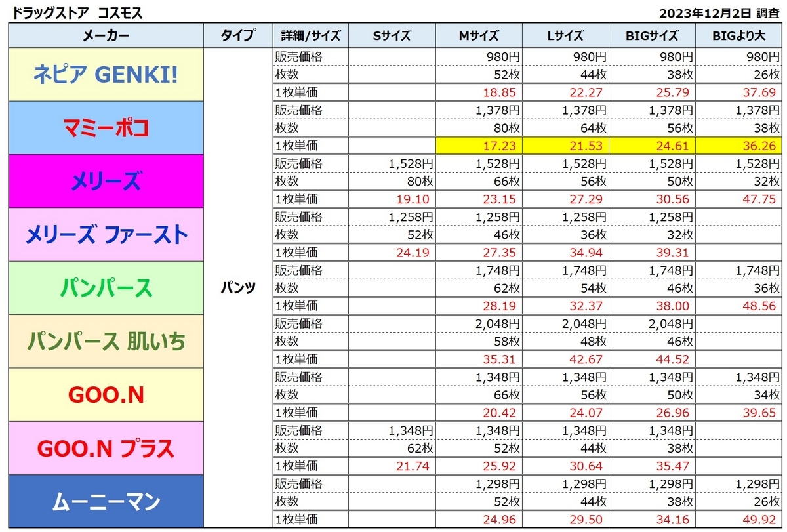Select the メリーズ ファースト maker cell

105,235
